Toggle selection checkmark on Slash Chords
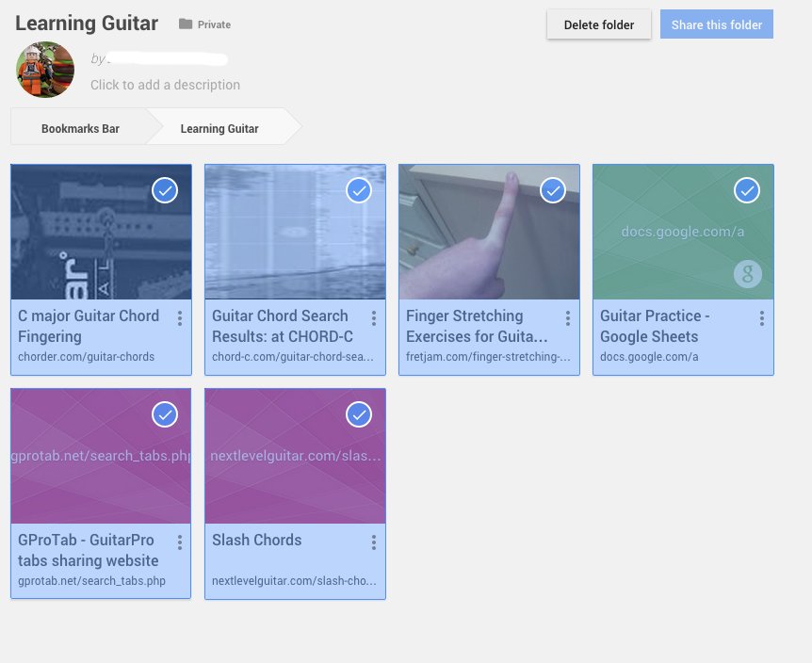The width and height of the screenshot is (812, 663). click(x=359, y=415)
